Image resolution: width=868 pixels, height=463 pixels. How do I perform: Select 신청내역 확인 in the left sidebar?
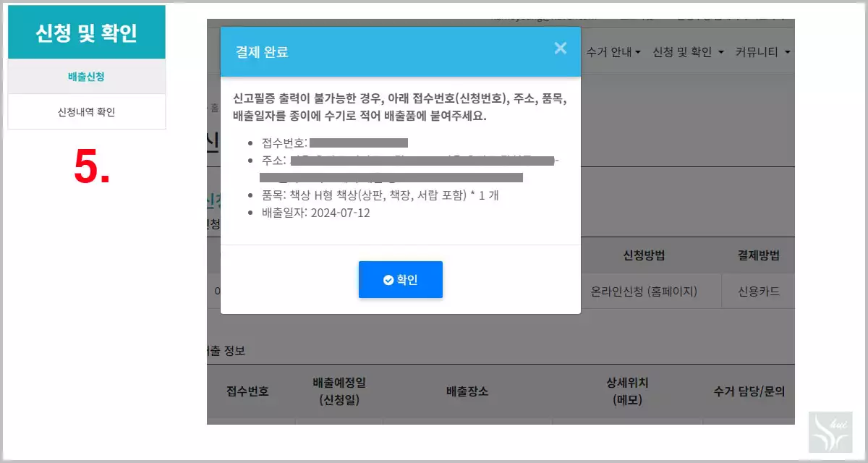click(x=86, y=112)
